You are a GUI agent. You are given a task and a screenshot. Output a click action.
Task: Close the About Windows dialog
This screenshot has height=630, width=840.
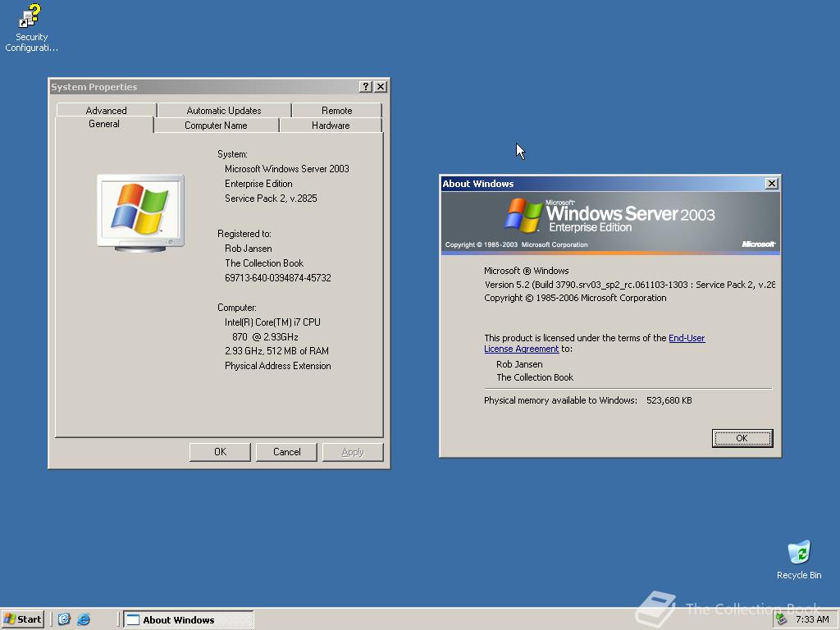771,184
